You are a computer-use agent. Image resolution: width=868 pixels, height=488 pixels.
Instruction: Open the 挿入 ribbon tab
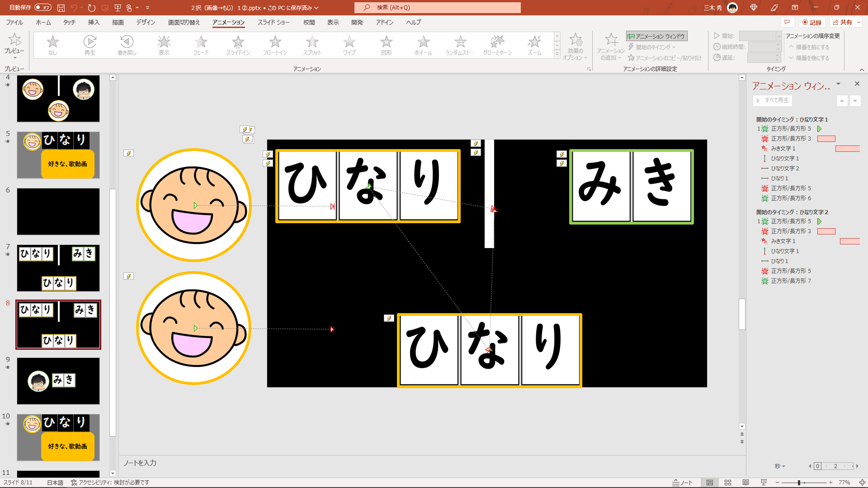click(93, 22)
